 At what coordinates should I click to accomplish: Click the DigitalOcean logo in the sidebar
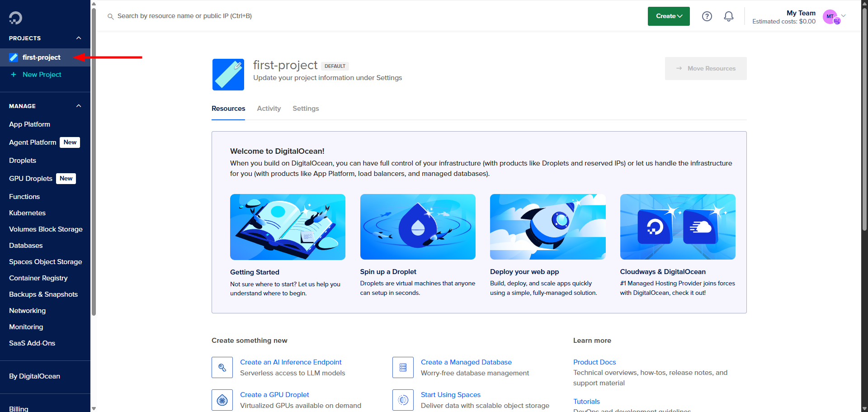pos(15,18)
